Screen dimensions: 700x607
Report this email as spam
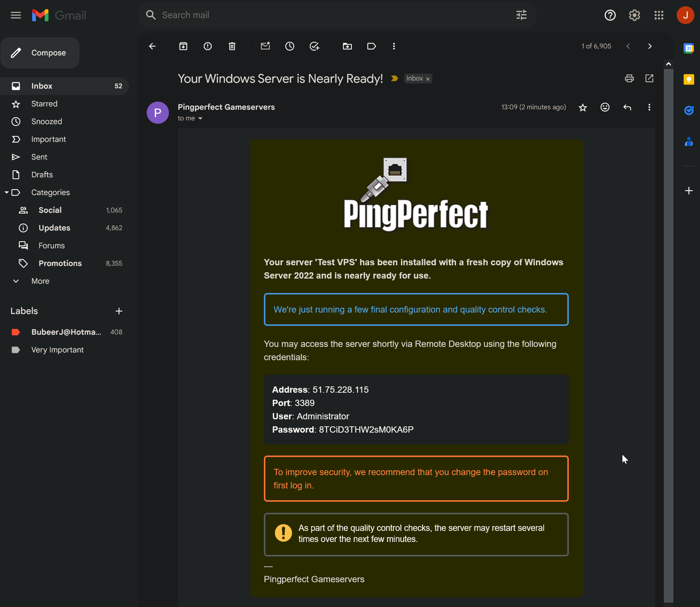(208, 46)
